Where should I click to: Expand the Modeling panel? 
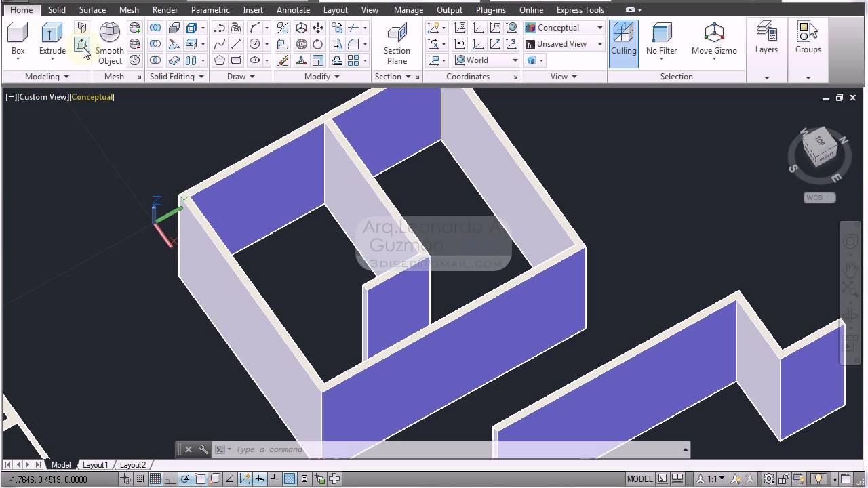pos(47,77)
